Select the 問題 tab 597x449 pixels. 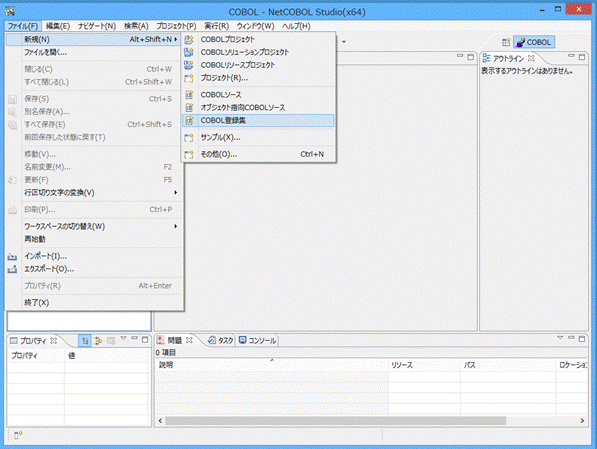(x=175, y=340)
